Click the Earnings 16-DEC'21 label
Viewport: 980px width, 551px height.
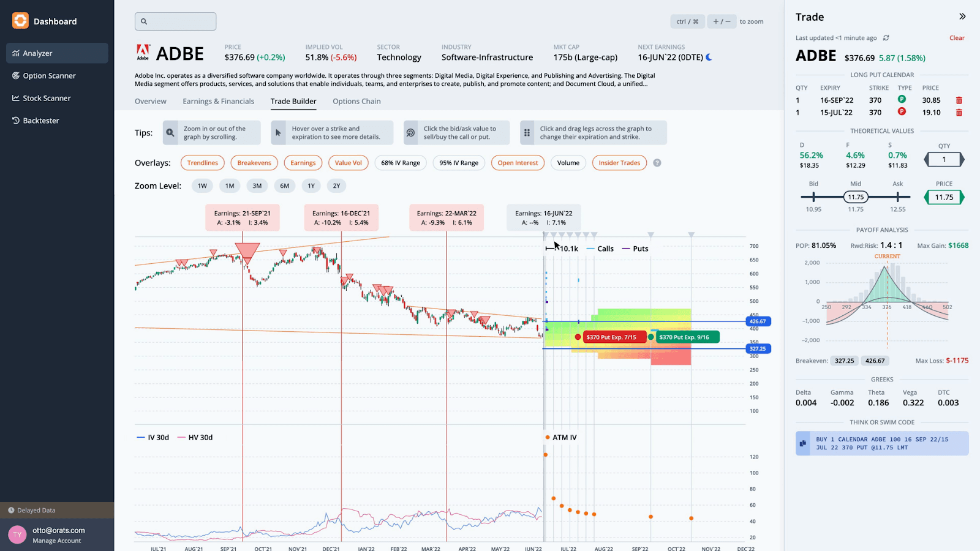point(341,218)
